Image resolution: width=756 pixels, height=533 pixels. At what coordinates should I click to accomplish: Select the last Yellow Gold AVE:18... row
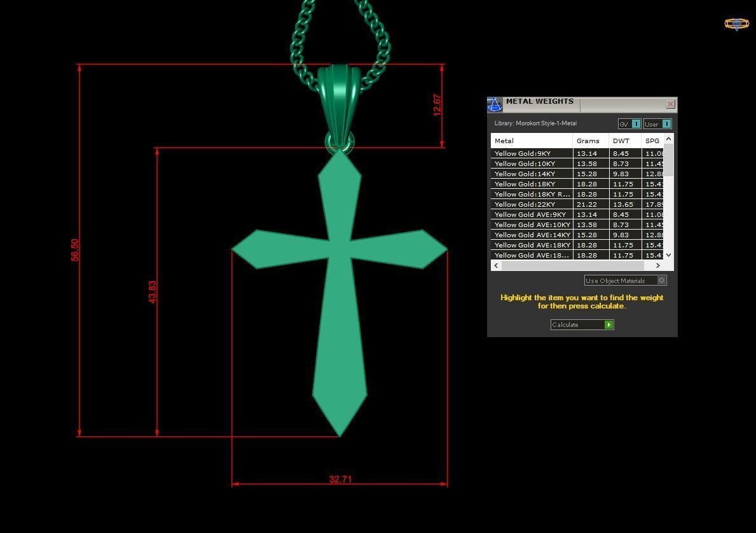(x=577, y=254)
